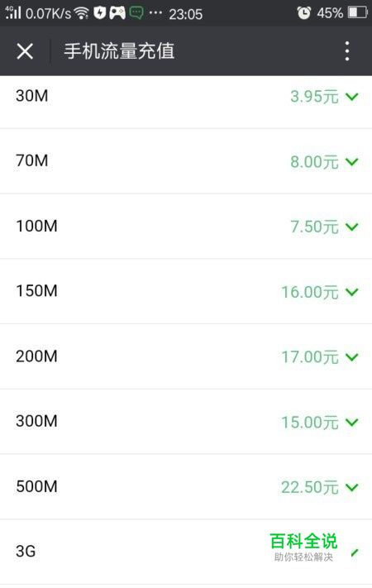This screenshot has height=588, width=372.
Task: Tap the alarm clock status icon
Action: click(x=303, y=13)
